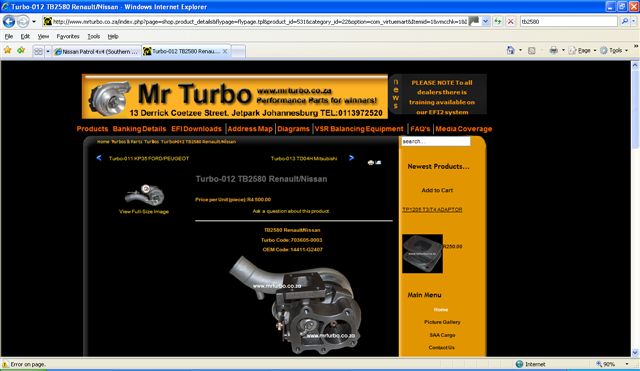Stop loading with the red X icon

click(510, 21)
